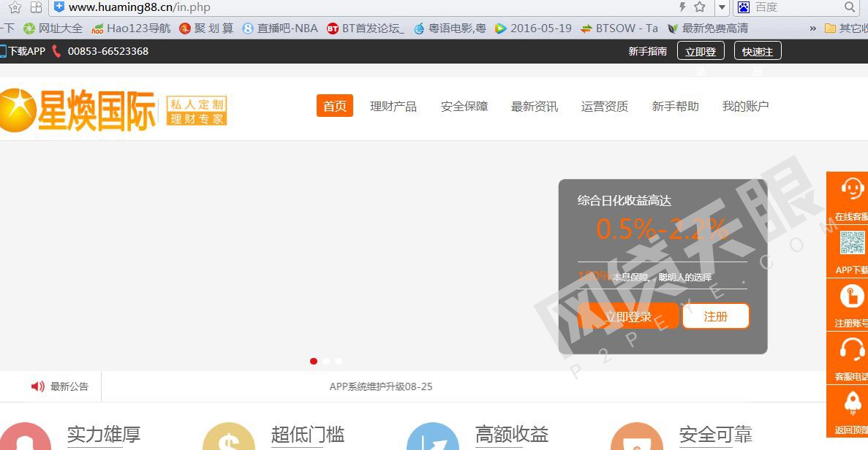Click the orange icon beside 安全可靠
Image resolution: width=868 pixels, height=450 pixels.
pyautogui.click(x=637, y=437)
